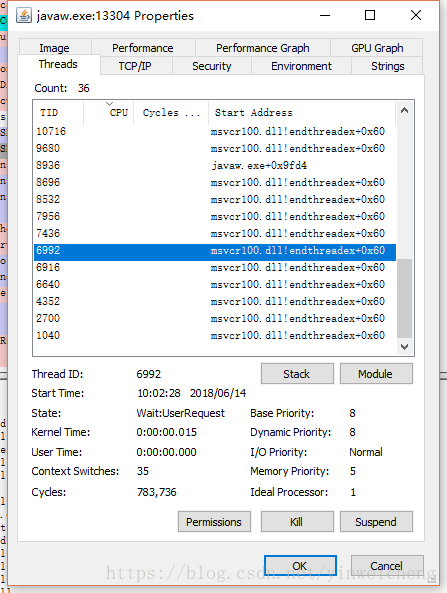Open the thread Stack view

(297, 374)
